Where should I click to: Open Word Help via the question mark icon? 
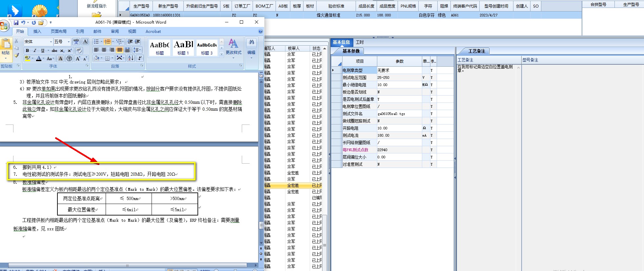[x=260, y=32]
